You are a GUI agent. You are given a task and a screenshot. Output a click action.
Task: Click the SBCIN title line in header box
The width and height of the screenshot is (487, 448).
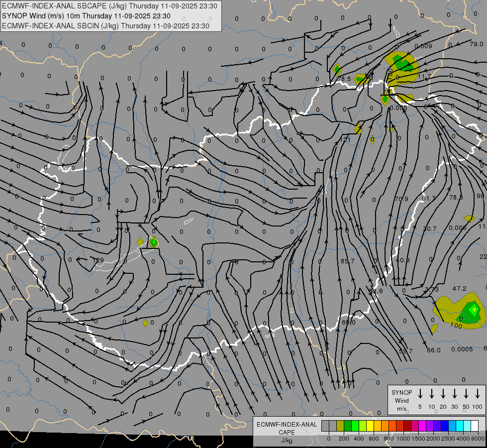(x=105, y=26)
